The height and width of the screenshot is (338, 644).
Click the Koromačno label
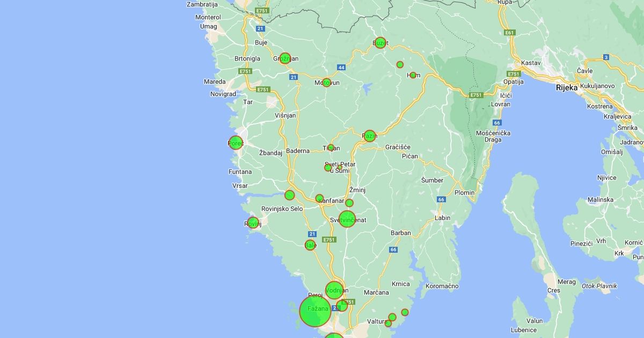(442, 286)
